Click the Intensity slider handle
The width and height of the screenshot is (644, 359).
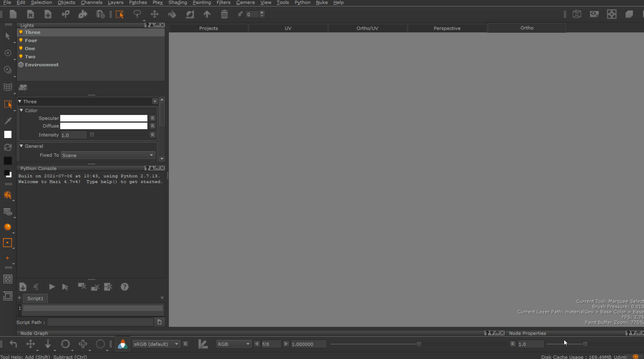pos(92,135)
